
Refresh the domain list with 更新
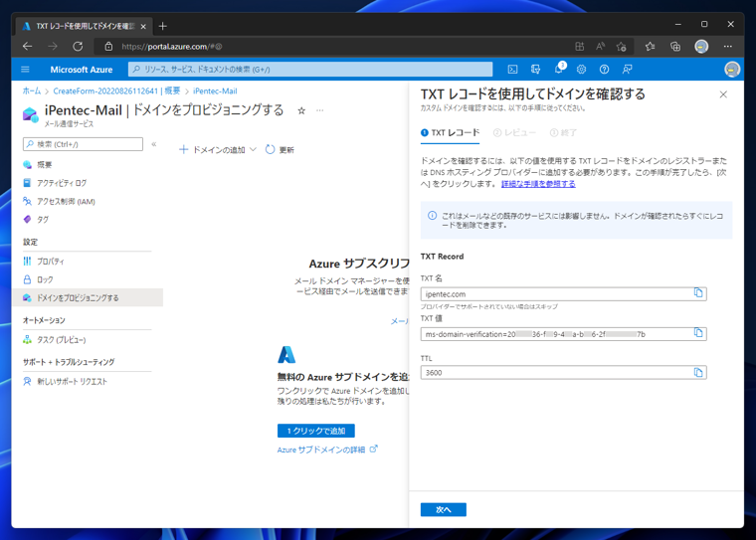click(x=280, y=150)
